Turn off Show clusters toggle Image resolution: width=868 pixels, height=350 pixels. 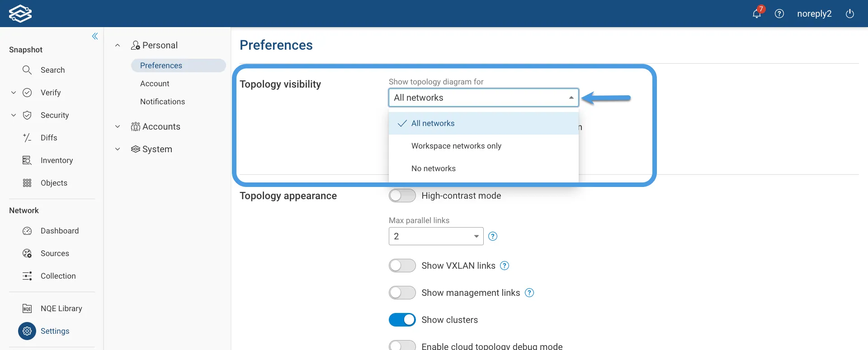(x=402, y=320)
